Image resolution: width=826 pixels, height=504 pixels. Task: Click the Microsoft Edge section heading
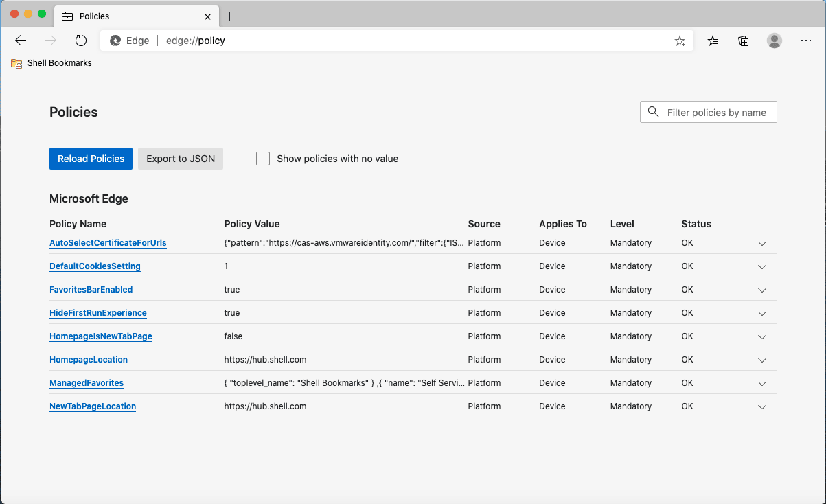pyautogui.click(x=89, y=199)
